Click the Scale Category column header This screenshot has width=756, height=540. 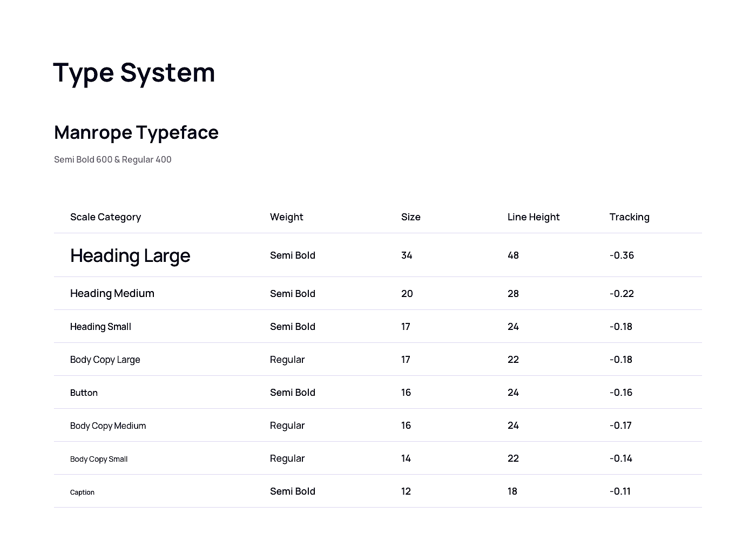105,217
